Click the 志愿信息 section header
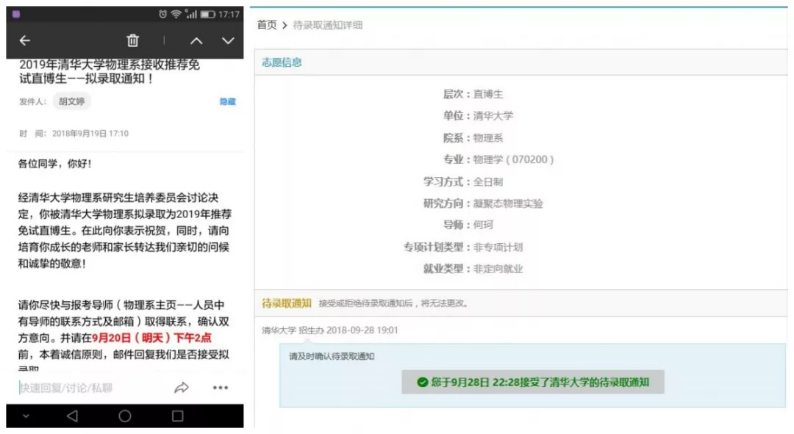 [x=282, y=62]
